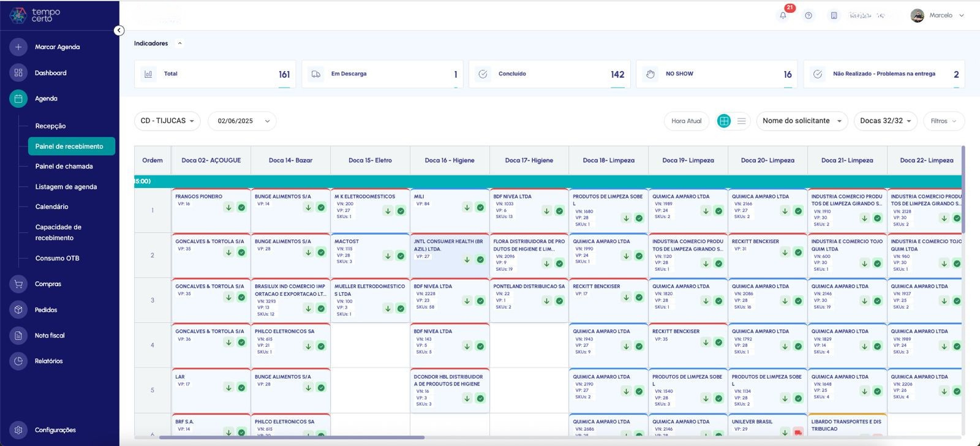Open the Compras shopping cart icon

[x=18, y=284]
